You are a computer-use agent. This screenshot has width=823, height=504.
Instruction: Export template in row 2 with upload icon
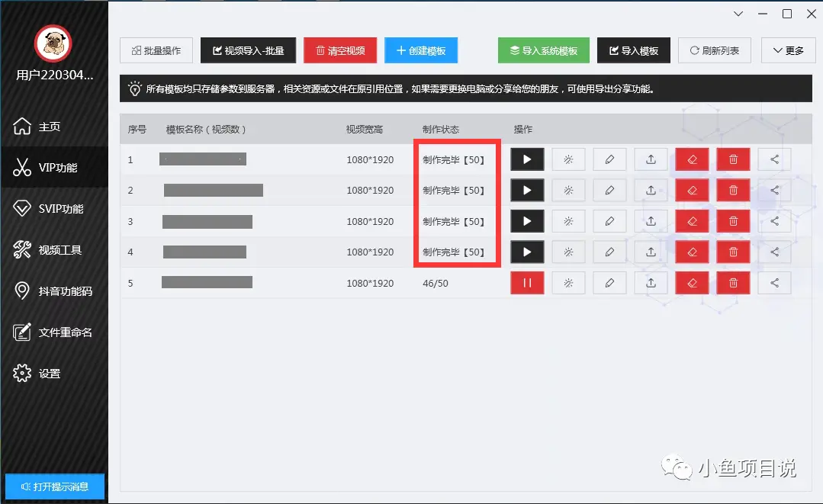click(x=651, y=191)
